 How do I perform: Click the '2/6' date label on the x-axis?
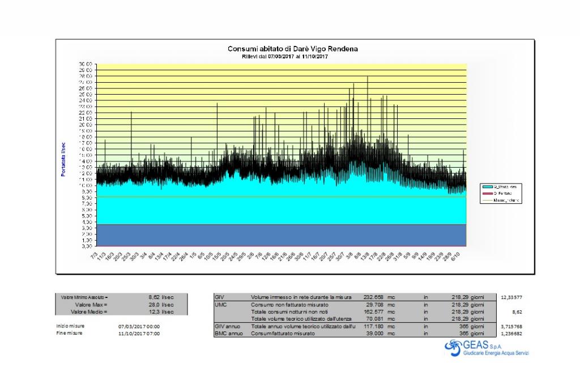[x=251, y=255]
